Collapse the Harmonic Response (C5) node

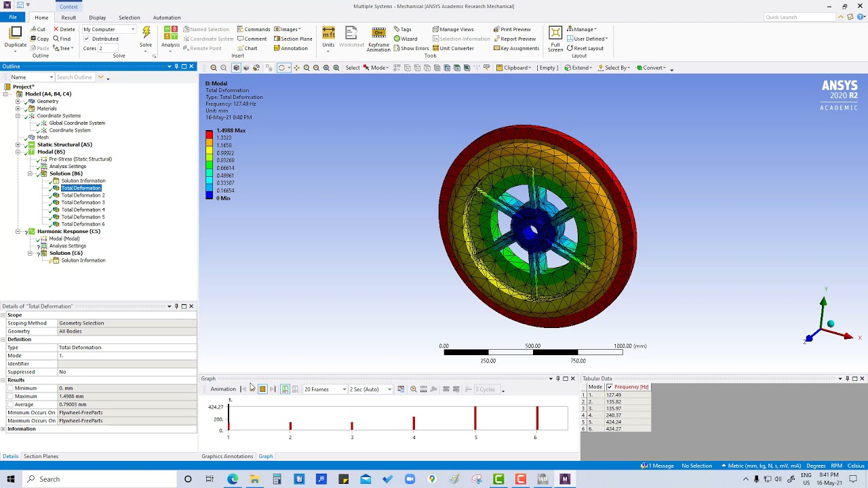pyautogui.click(x=18, y=231)
